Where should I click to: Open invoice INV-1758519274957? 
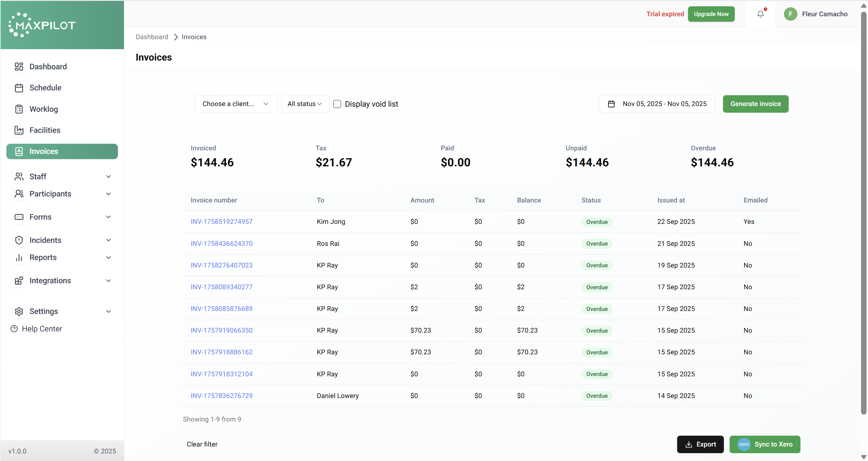tap(221, 221)
